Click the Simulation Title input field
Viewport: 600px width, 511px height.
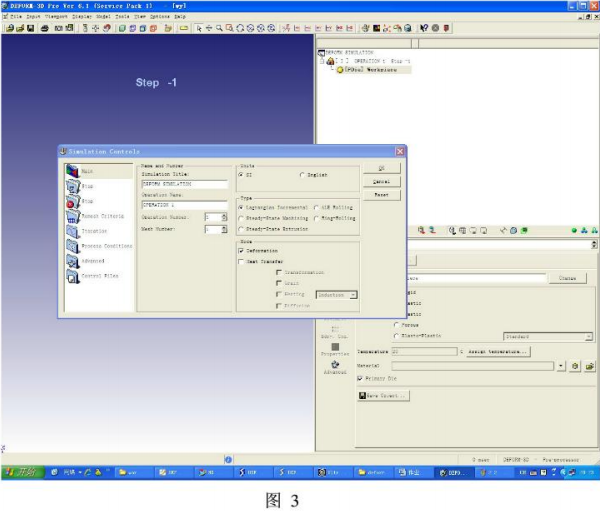tap(185, 184)
